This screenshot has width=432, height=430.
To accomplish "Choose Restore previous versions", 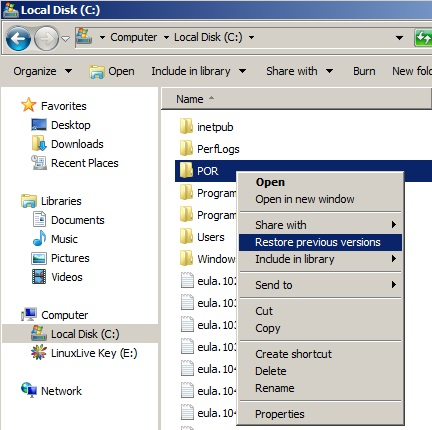I will pyautogui.click(x=320, y=242).
